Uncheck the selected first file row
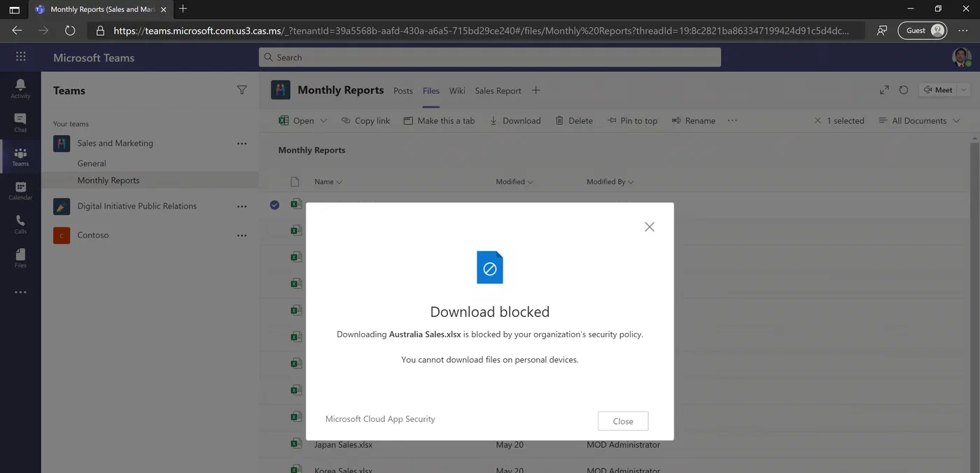The height and width of the screenshot is (473, 980). [x=274, y=205]
